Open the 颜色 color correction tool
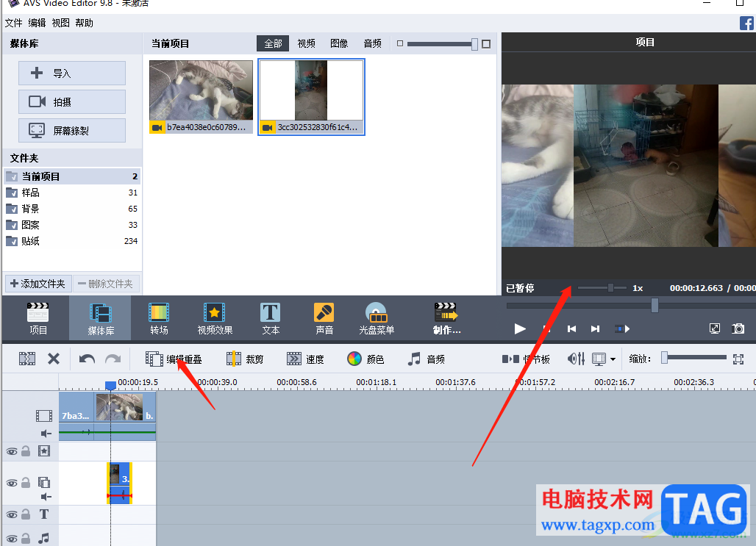Viewport: 756px width, 546px height. point(365,359)
